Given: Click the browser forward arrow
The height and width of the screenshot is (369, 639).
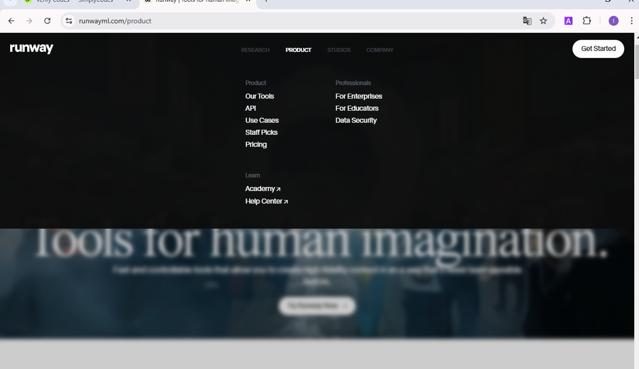Looking at the screenshot, I should [29, 21].
